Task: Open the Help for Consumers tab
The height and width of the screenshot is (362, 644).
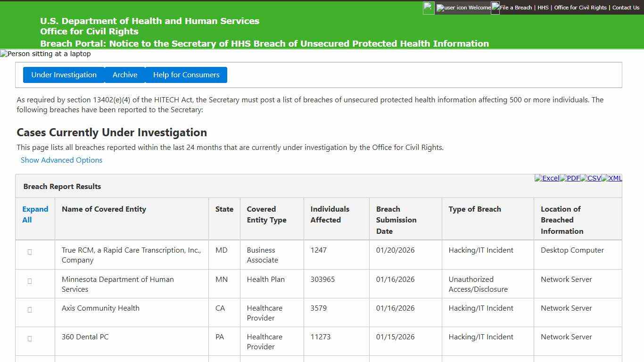Action: 186,74
